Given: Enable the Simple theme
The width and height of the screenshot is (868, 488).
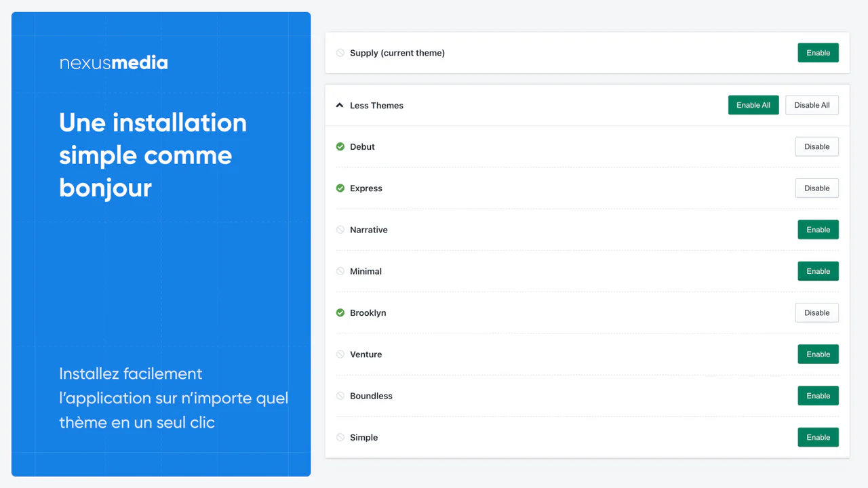Looking at the screenshot, I should pyautogui.click(x=818, y=437).
